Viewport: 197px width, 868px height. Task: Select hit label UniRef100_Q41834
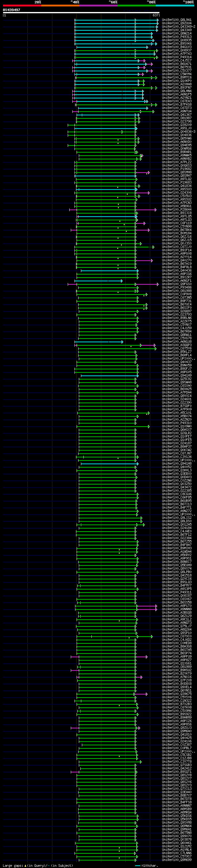click(177, 186)
